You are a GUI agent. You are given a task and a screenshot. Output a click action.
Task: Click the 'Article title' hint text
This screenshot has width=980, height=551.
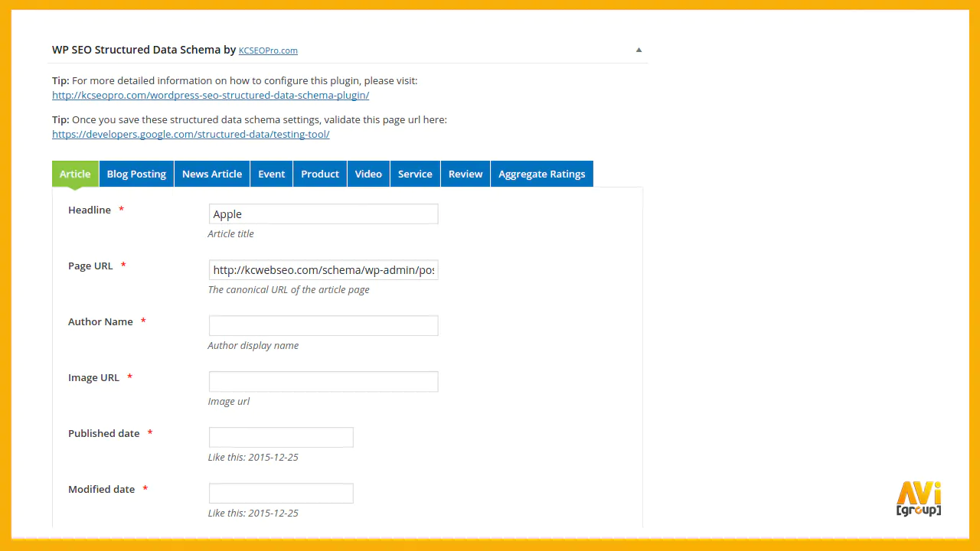[x=230, y=233]
